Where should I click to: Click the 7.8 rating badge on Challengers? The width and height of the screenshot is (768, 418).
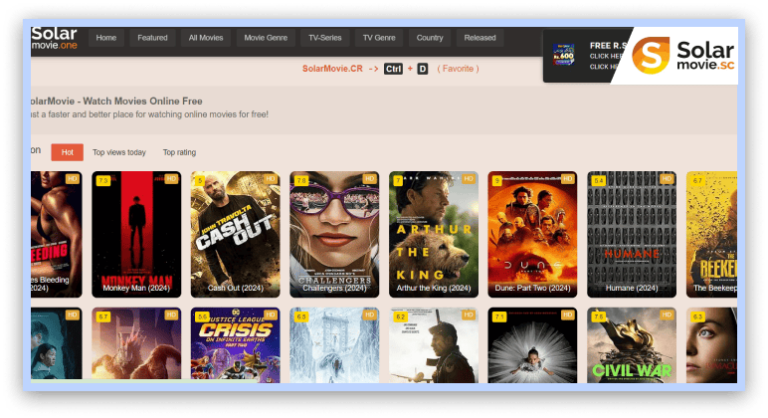click(x=301, y=180)
